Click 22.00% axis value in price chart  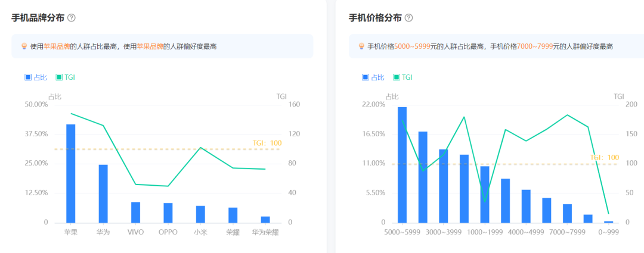(374, 105)
